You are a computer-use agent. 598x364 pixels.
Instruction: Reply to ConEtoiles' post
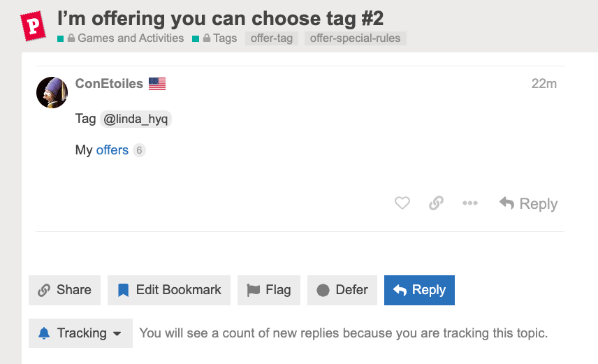tap(528, 203)
